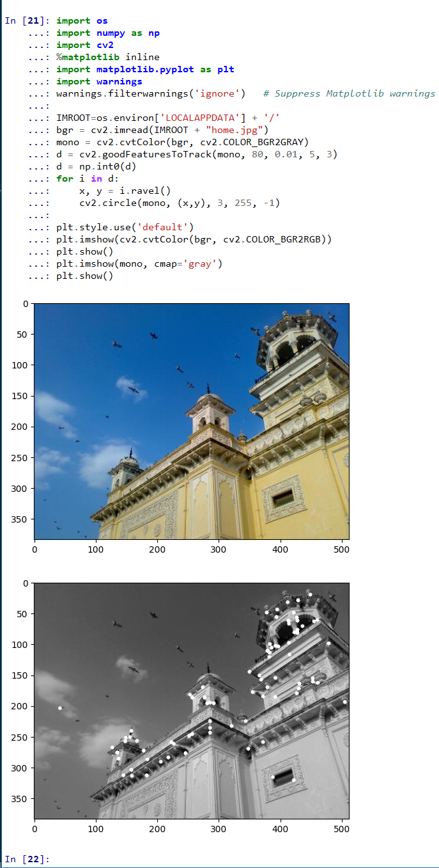The width and height of the screenshot is (439, 868).
Task: Click the 150 y-axis tick of the color plot
Action: (20, 395)
